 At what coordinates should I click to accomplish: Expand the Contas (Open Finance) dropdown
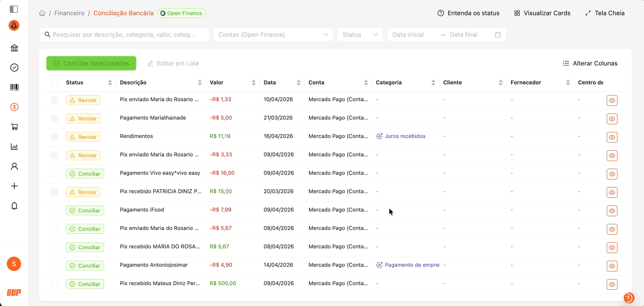pos(273,35)
